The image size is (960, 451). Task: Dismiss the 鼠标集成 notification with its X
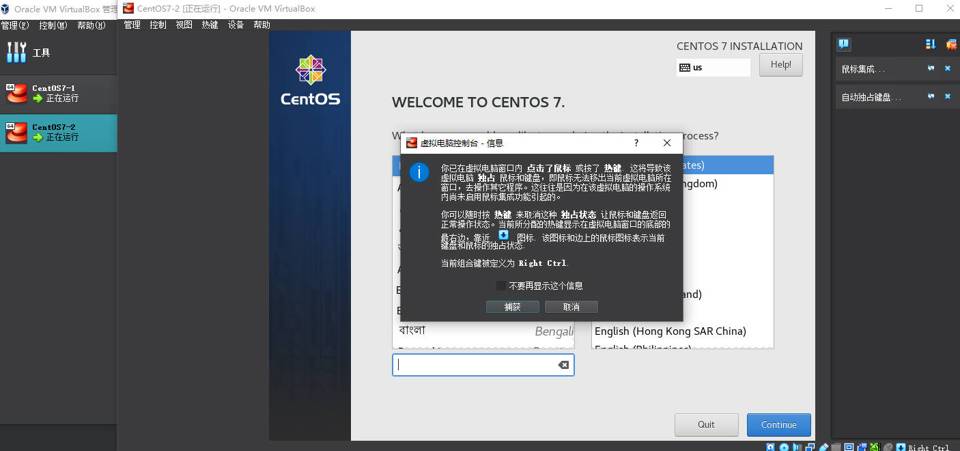948,69
